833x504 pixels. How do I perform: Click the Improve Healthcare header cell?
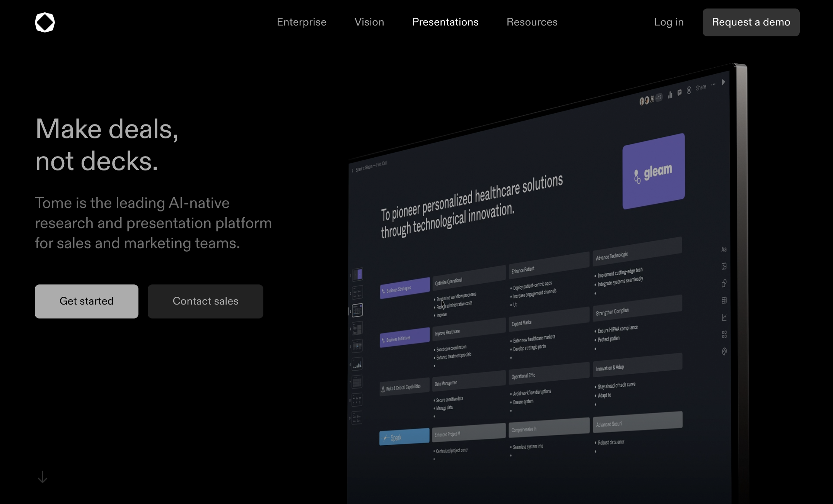coord(469,330)
